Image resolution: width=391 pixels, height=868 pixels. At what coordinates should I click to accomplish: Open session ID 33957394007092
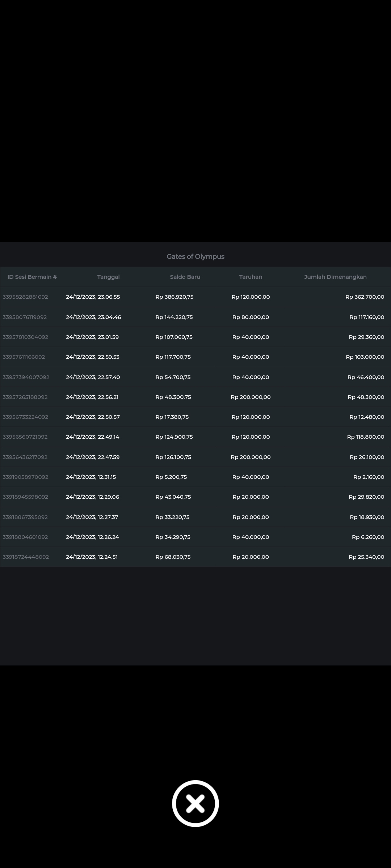26,377
